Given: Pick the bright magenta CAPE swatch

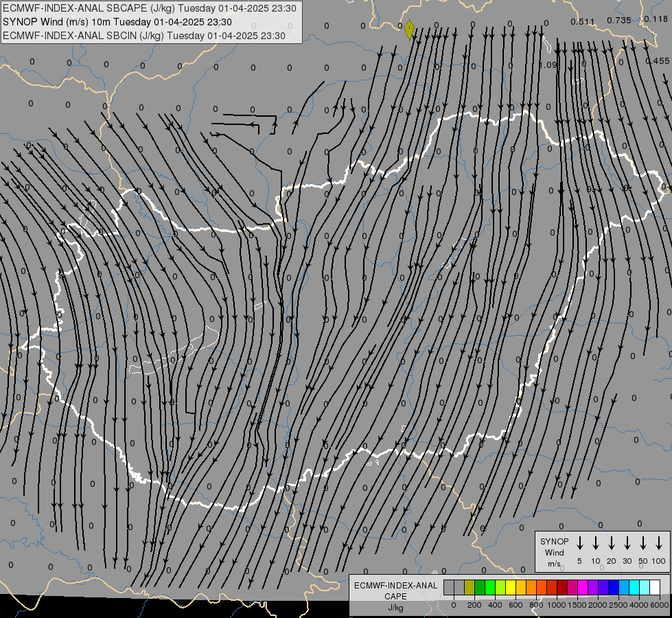Looking at the screenshot, I should click(x=583, y=587).
